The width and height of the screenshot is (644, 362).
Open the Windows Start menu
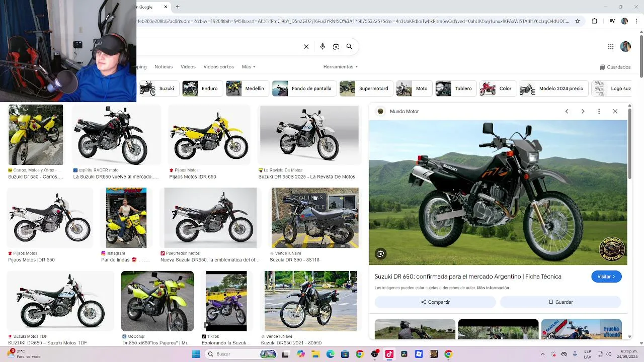196,354
